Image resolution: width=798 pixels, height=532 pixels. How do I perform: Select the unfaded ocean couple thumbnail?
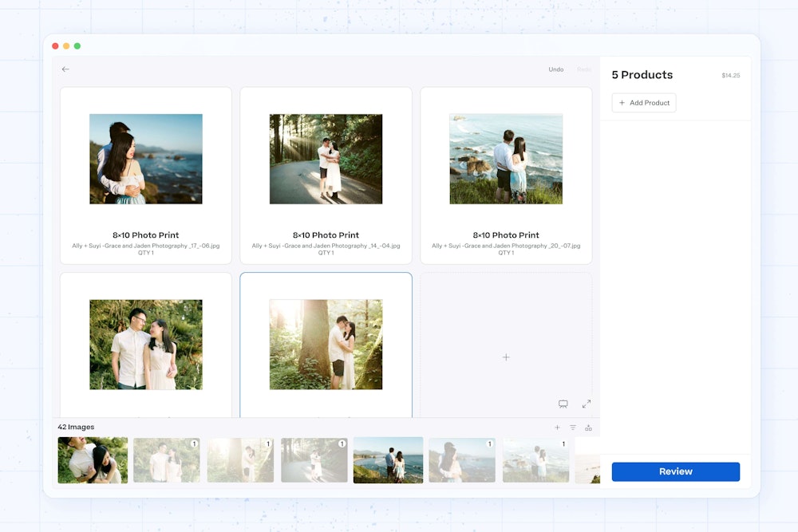coord(388,460)
